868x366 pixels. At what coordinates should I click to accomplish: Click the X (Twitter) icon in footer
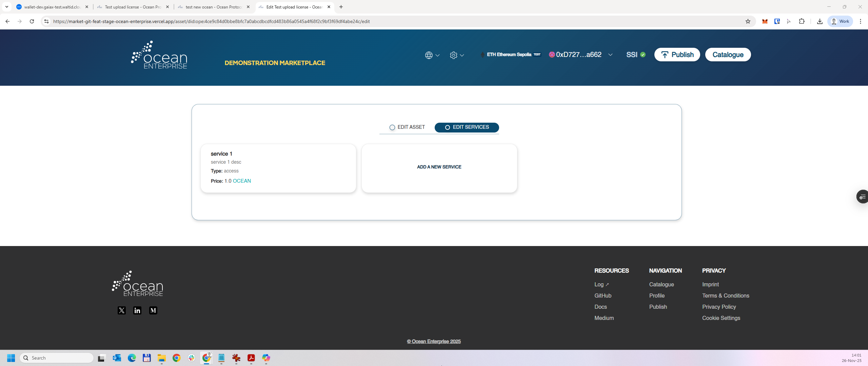(122, 310)
